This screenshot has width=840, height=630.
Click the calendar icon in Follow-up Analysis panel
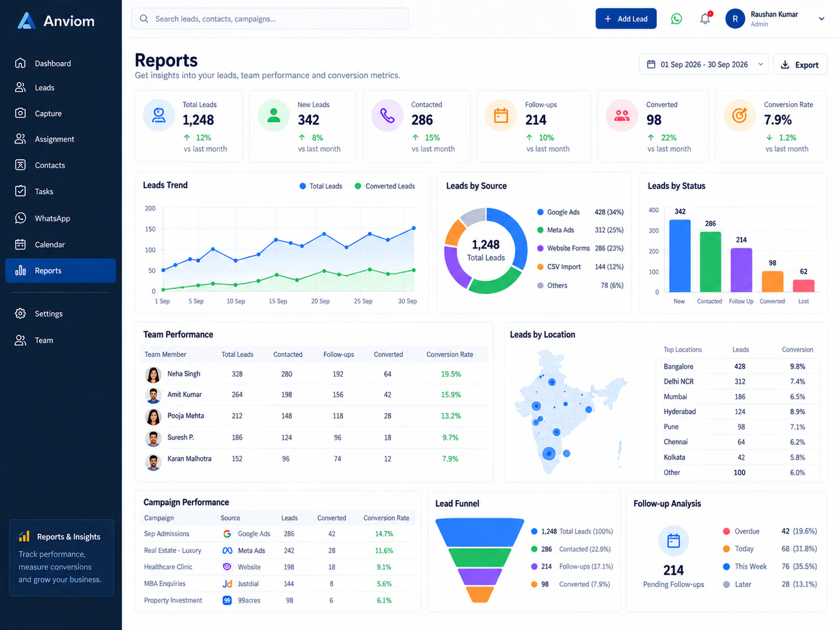coord(674,541)
